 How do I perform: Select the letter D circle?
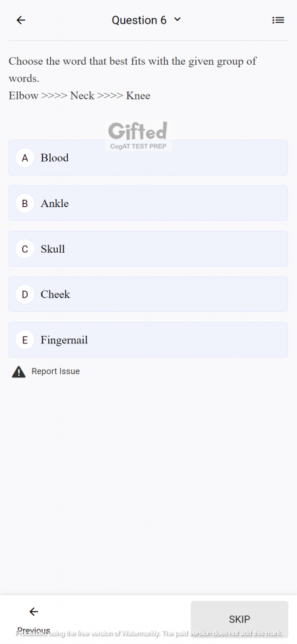coord(24,294)
